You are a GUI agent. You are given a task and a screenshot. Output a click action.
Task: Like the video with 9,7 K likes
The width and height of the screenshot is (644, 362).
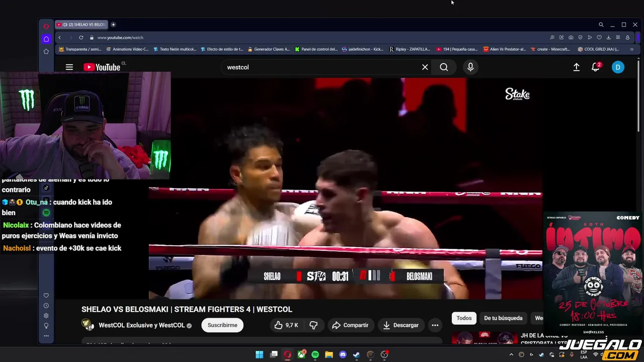pyautogui.click(x=286, y=325)
